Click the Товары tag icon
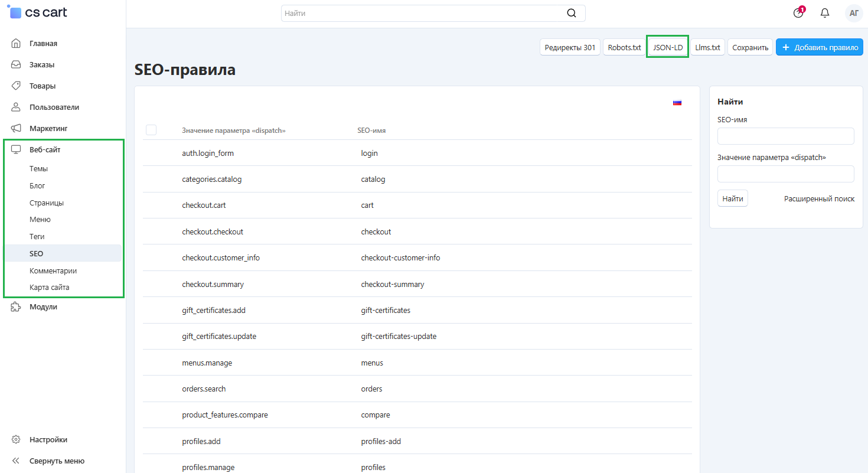 click(17, 86)
